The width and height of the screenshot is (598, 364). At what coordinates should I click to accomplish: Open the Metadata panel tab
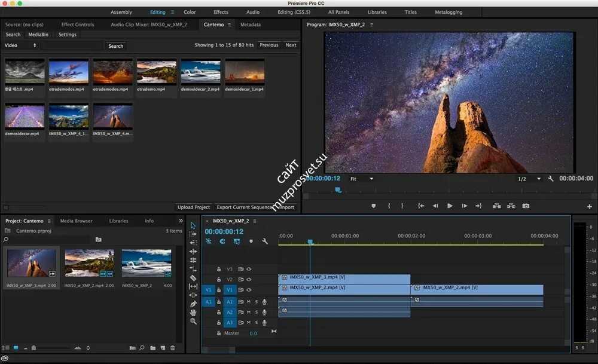[251, 25]
